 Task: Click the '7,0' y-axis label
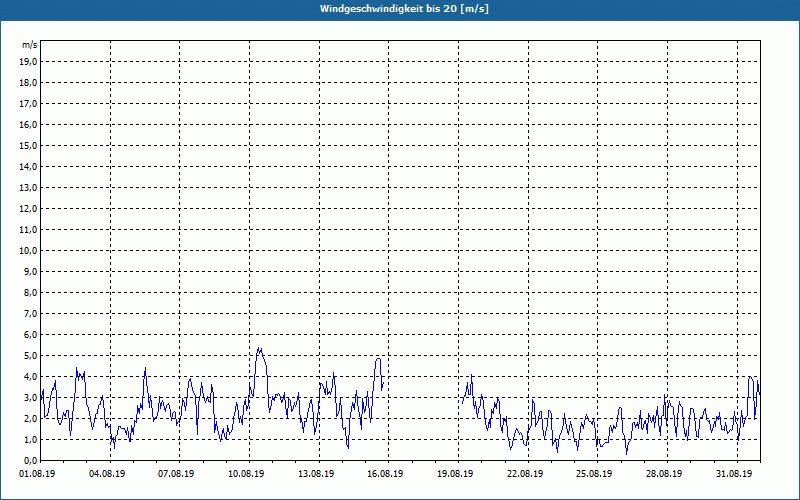pos(31,313)
